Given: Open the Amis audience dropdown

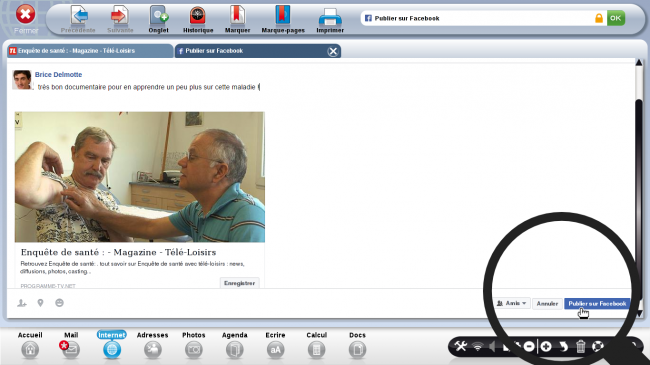Looking at the screenshot, I should click(x=512, y=303).
